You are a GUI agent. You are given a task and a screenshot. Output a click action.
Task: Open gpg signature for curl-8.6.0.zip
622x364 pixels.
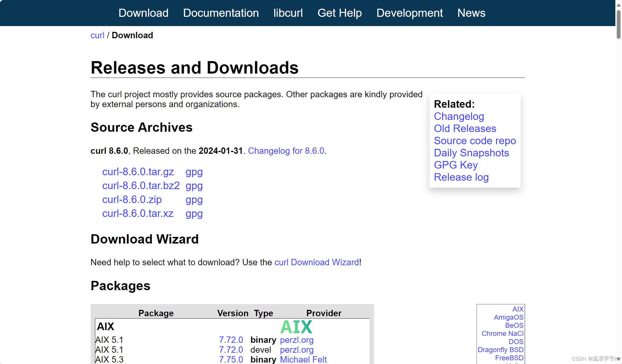click(x=194, y=200)
